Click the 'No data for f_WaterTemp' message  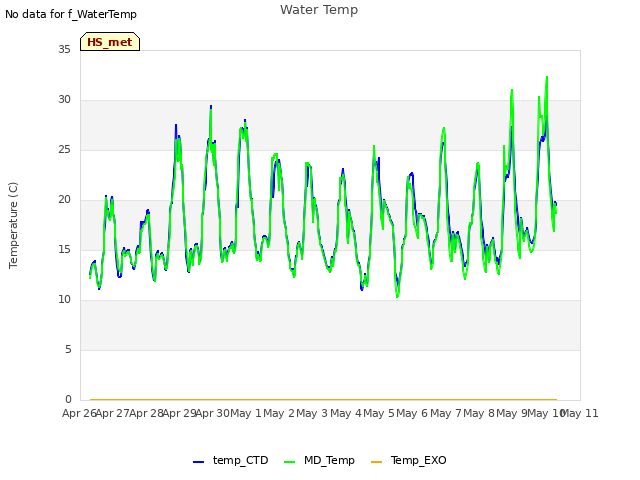tap(71, 14)
